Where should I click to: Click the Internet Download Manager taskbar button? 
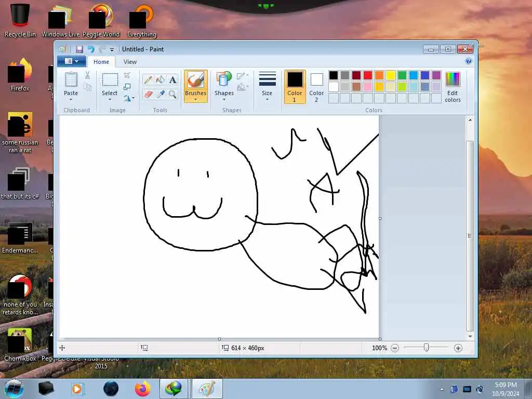[x=174, y=389]
